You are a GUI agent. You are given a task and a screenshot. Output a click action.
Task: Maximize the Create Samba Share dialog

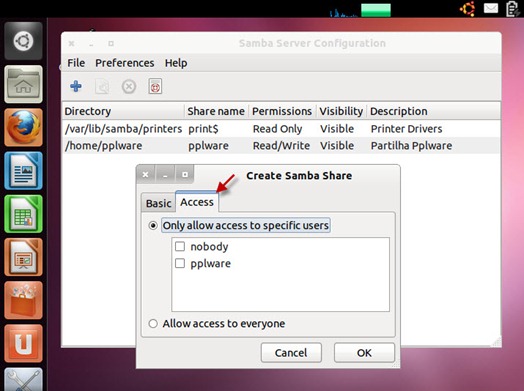pyautogui.click(x=185, y=174)
